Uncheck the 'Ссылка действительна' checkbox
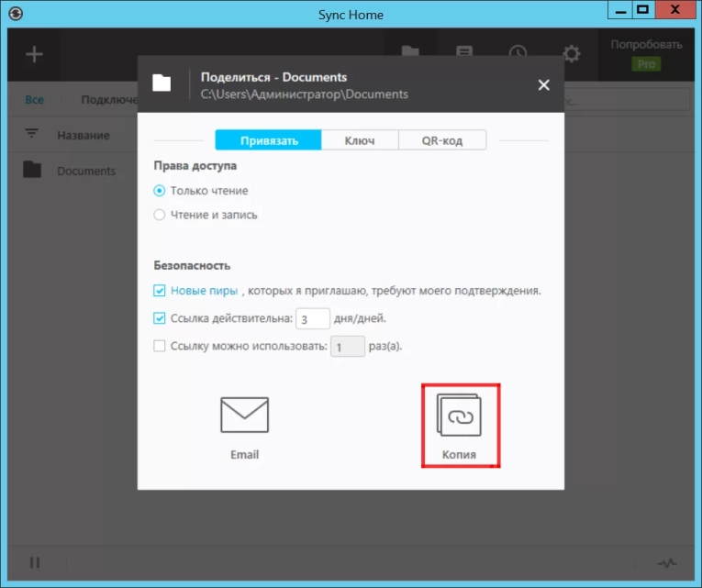 click(x=160, y=318)
